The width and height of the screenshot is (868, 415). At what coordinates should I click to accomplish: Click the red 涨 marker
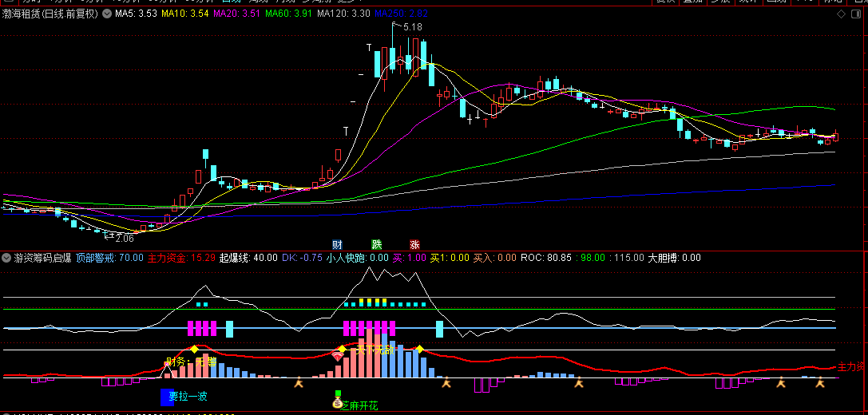click(414, 244)
